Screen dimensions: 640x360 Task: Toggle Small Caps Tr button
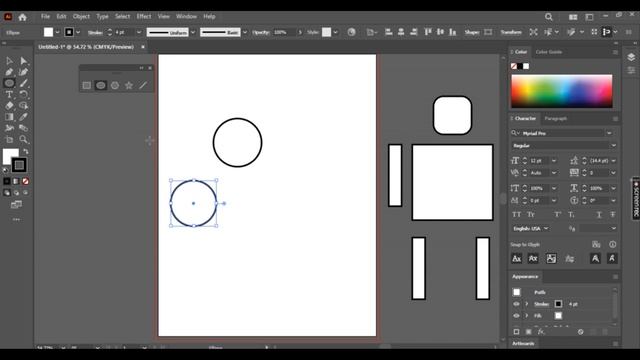(x=531, y=215)
